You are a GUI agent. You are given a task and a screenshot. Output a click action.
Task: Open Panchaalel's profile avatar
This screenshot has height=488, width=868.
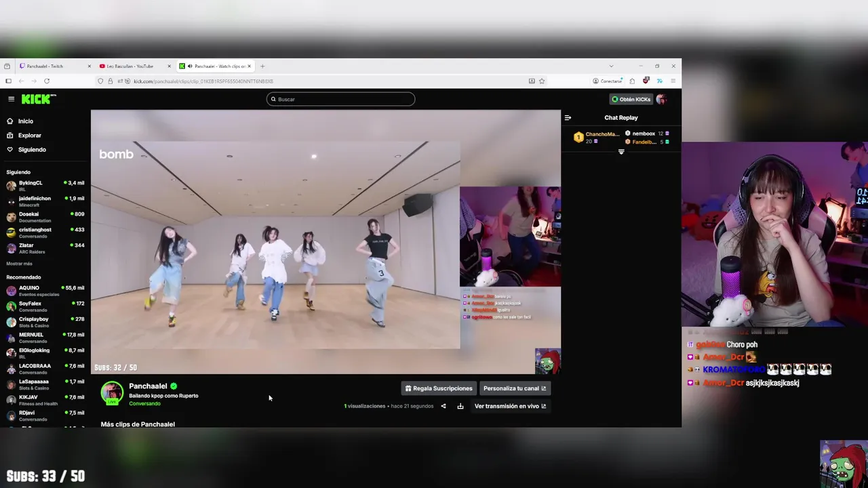coord(112,393)
